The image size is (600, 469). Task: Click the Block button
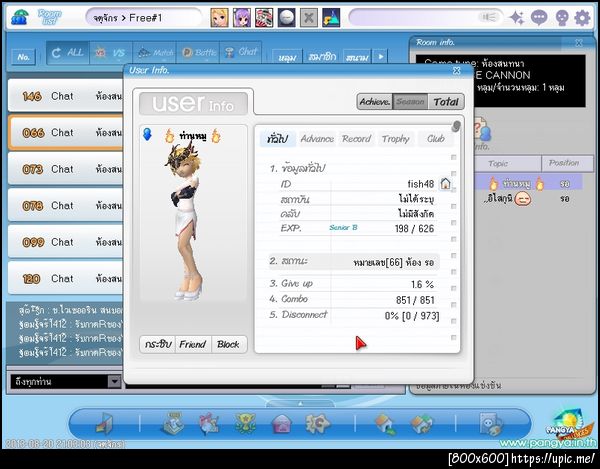point(228,344)
